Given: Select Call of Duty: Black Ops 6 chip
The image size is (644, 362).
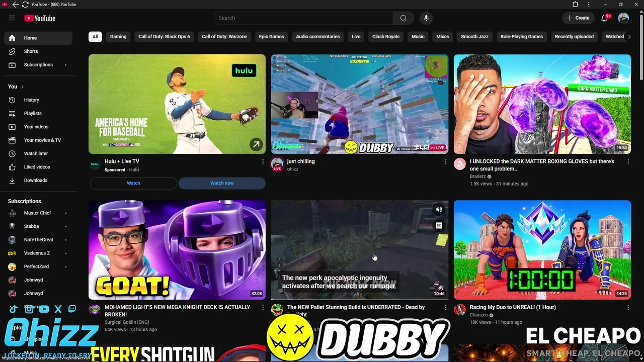Looking at the screenshot, I should (x=164, y=37).
